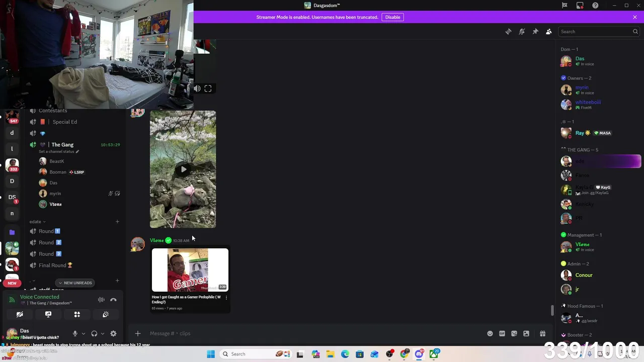Open Microsoft Edge from the taskbar
The height and width of the screenshot is (362, 644).
pyautogui.click(x=345, y=354)
